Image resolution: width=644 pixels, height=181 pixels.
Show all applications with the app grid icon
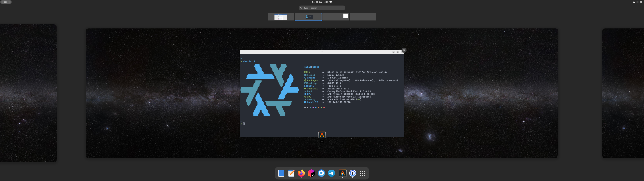[x=362, y=173]
